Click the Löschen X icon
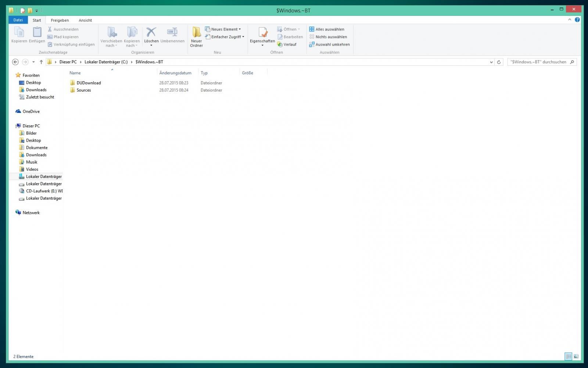The image size is (588, 368). 151,32
